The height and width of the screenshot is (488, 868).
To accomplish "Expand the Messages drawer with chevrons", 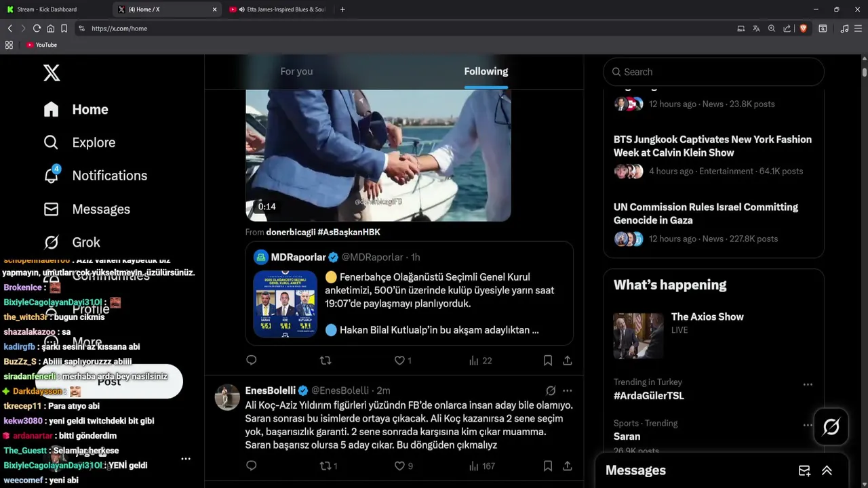I will pyautogui.click(x=827, y=470).
